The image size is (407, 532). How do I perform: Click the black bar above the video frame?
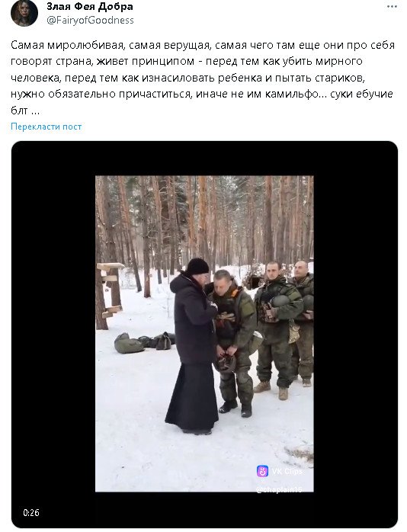pyautogui.click(x=204, y=159)
